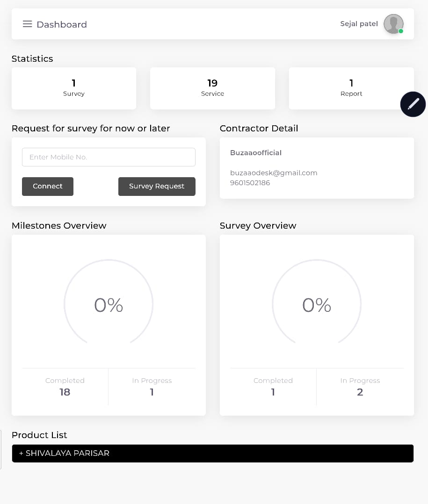Click the user profile avatar
This screenshot has width=428, height=504.
click(x=393, y=24)
